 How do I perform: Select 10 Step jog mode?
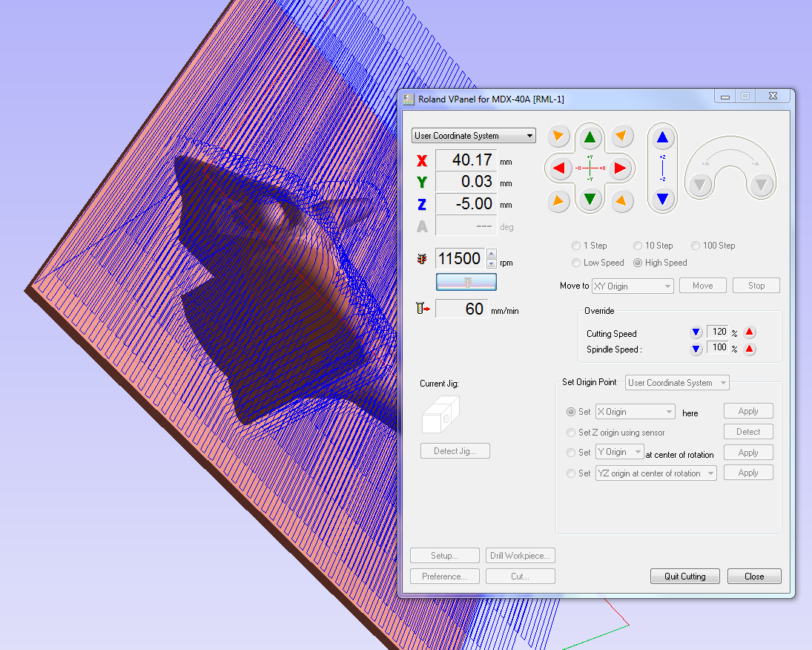tap(653, 246)
